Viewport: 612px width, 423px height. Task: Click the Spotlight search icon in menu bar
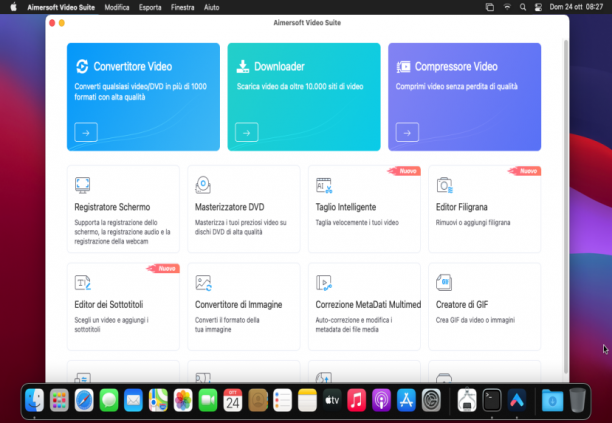point(523,7)
